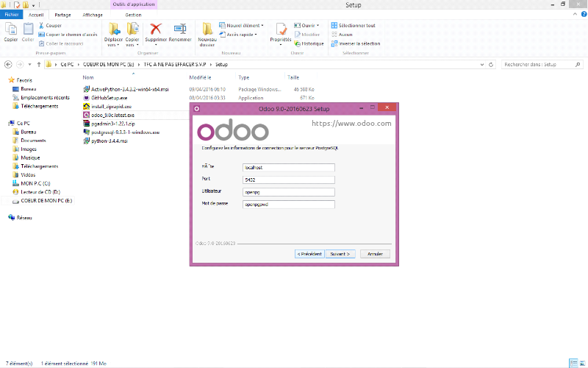The height and width of the screenshot is (368, 588).
Task: Focus the Mot de passe field
Action: [288, 205]
